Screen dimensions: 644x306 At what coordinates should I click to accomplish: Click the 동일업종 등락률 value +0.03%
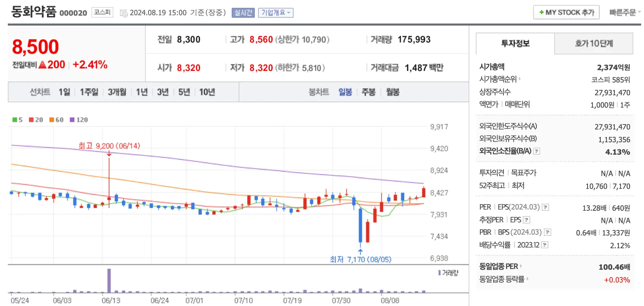tap(617, 280)
